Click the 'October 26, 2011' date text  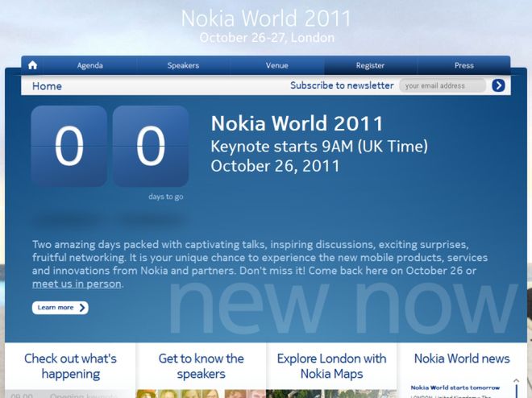tap(275, 166)
